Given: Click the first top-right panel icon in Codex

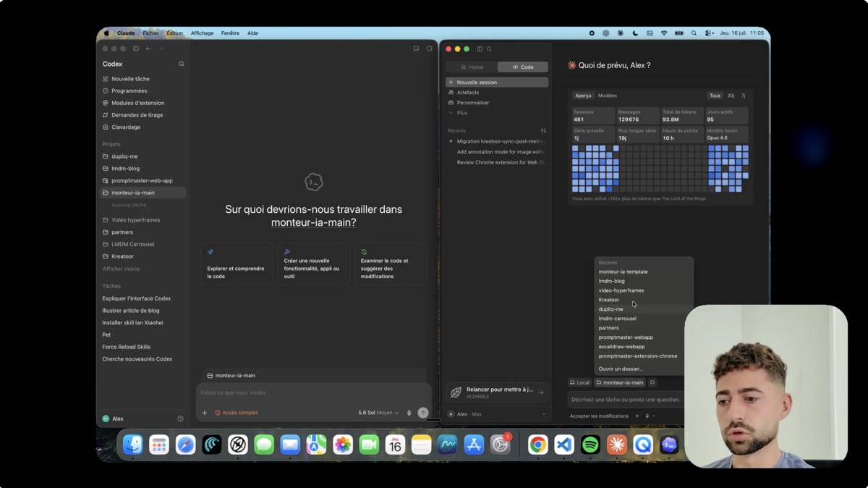Looking at the screenshot, I should (x=416, y=49).
